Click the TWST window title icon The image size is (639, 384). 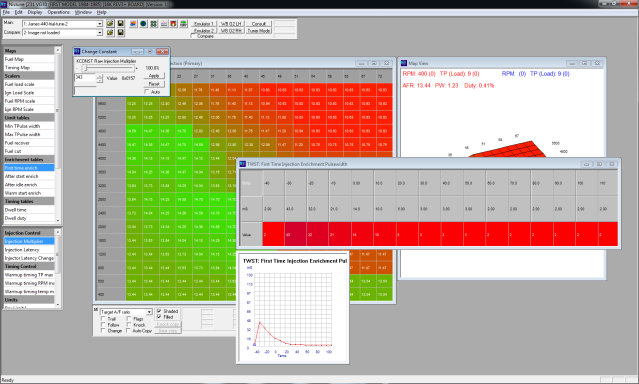coord(242,164)
